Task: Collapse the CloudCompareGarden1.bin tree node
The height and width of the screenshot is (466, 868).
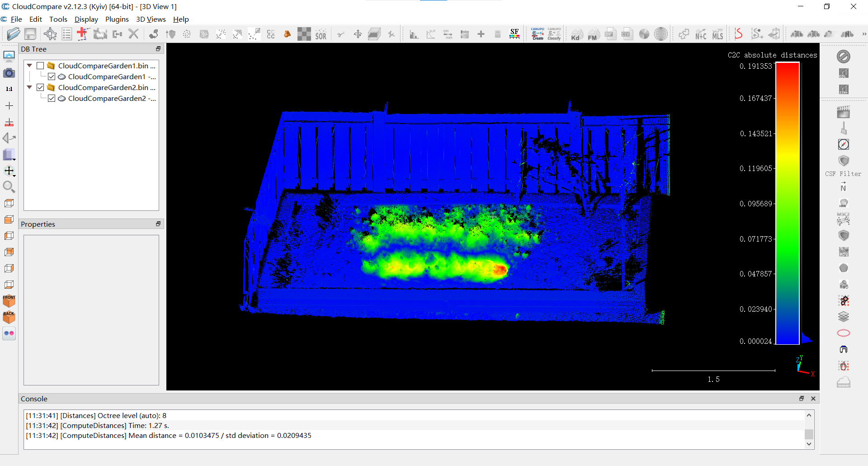Action: 29,66
